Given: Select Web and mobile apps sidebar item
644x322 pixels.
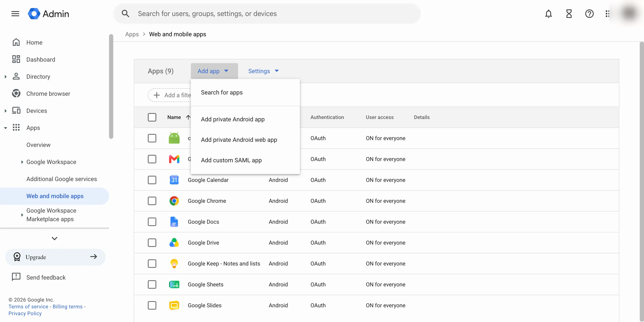Looking at the screenshot, I should [54, 196].
